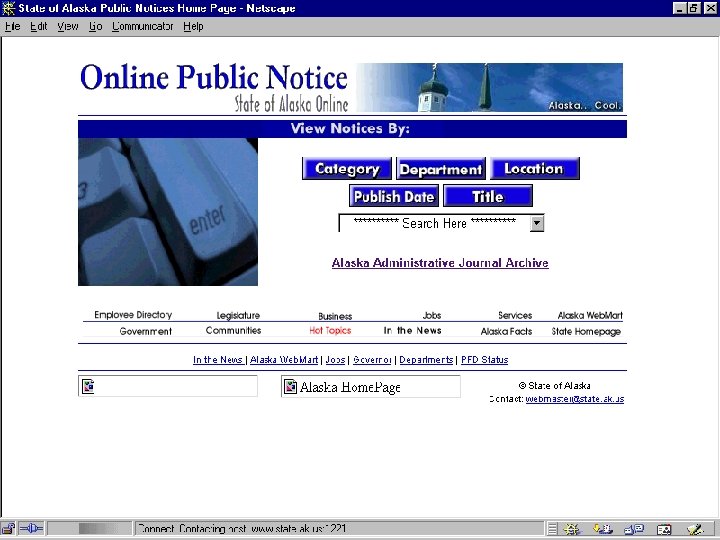Image resolution: width=720 pixels, height=540 pixels.
Task: Open the PFD Status footer link
Action: (484, 360)
